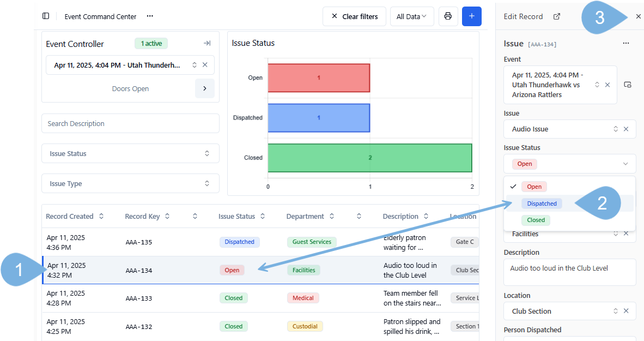This screenshot has height=341, width=644.
Task: Expand Event selector in Edit Record
Action: click(x=597, y=85)
